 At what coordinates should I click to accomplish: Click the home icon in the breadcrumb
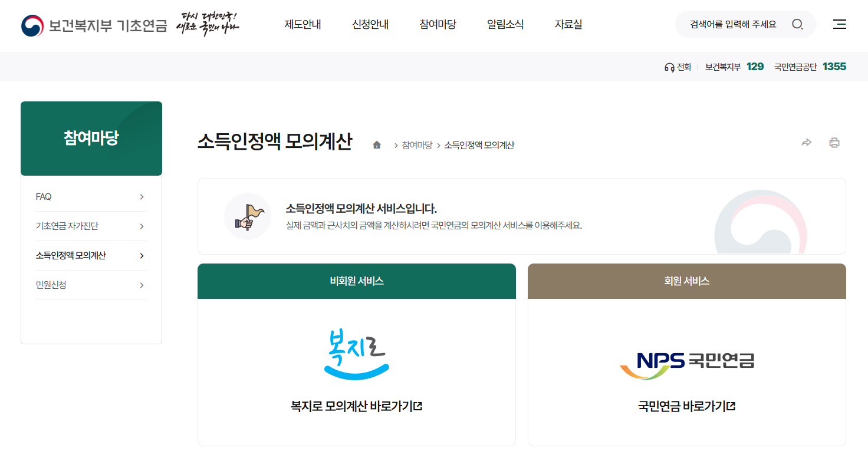click(376, 144)
